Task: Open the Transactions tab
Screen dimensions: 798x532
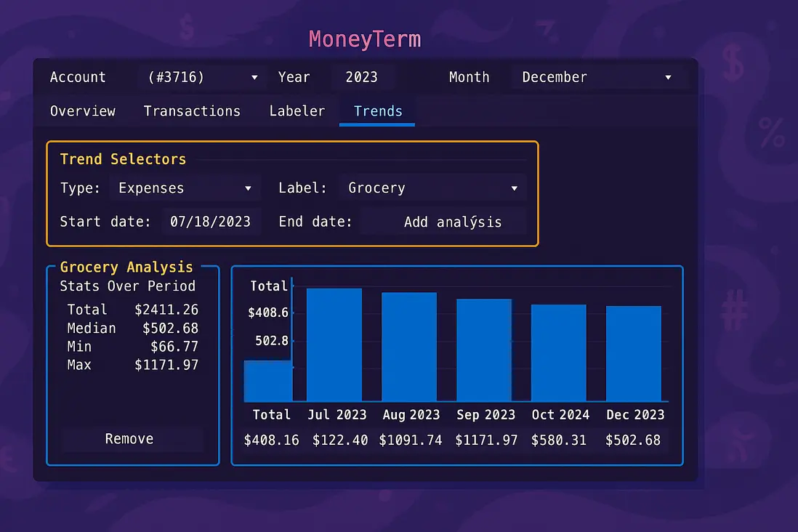Action: pyautogui.click(x=192, y=111)
